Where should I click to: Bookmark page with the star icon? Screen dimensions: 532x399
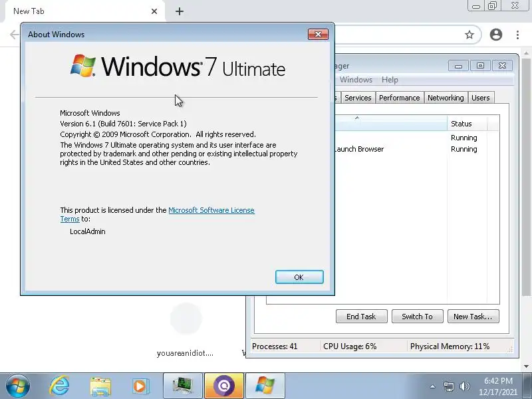[x=469, y=35]
